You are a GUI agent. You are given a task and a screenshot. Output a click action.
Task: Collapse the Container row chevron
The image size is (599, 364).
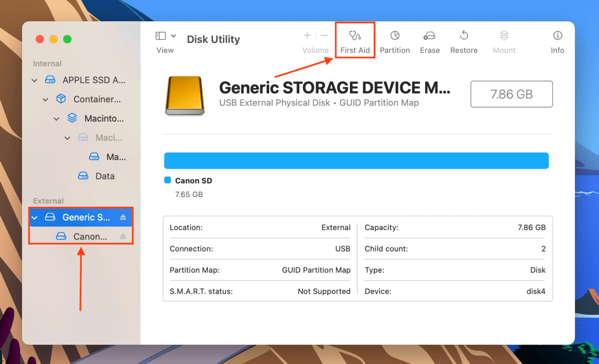[x=45, y=99]
